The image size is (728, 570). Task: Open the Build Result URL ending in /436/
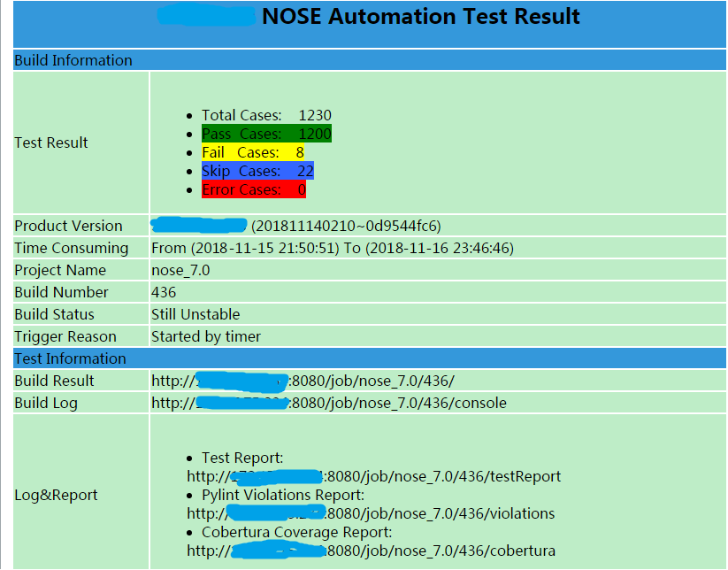(305, 381)
